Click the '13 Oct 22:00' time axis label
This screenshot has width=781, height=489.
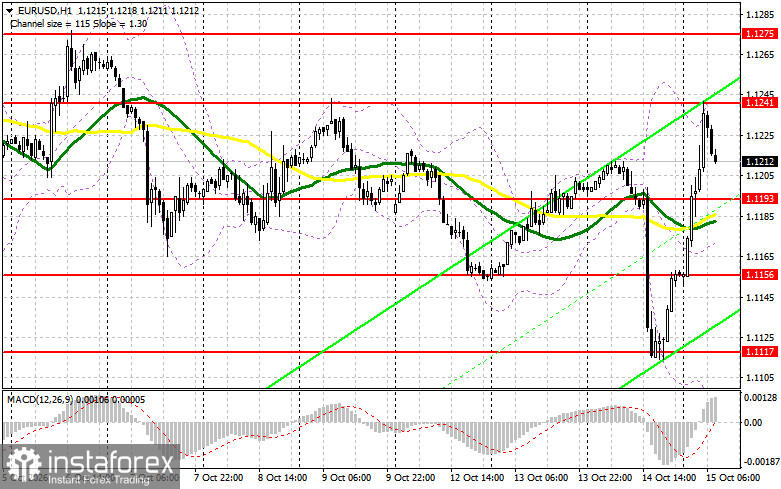click(605, 478)
